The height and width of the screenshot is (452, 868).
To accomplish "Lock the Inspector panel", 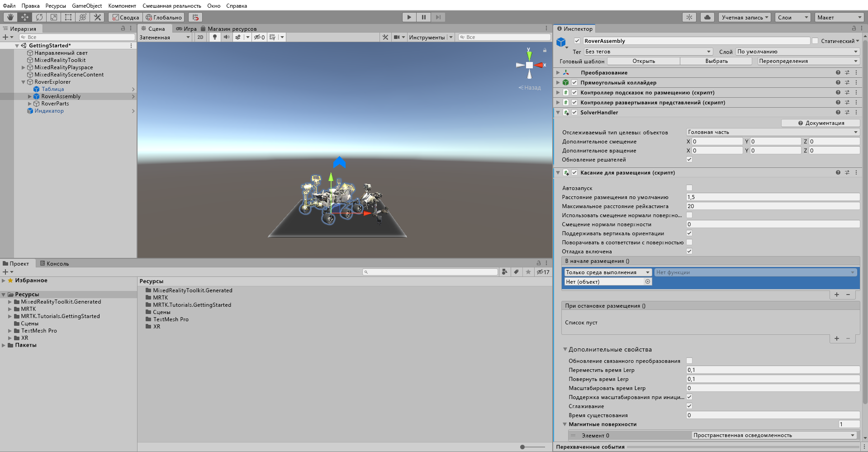I will 854,28.
